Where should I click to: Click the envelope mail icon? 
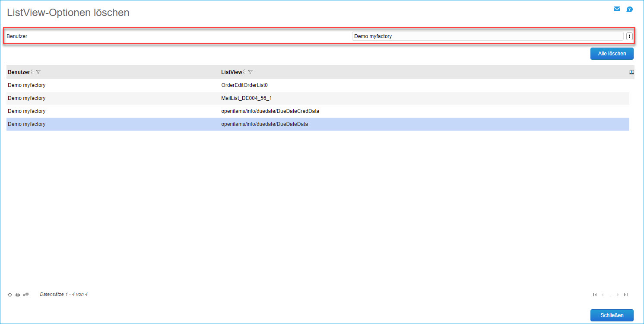click(617, 9)
